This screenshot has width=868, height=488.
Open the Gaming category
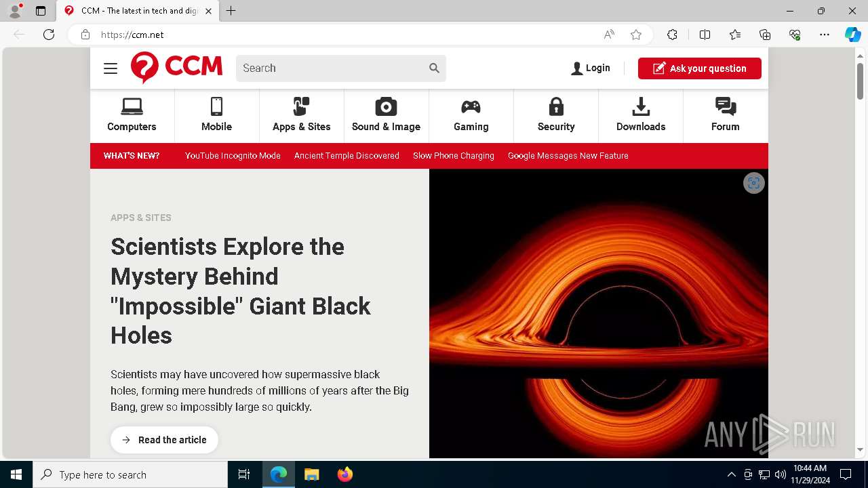click(471, 116)
